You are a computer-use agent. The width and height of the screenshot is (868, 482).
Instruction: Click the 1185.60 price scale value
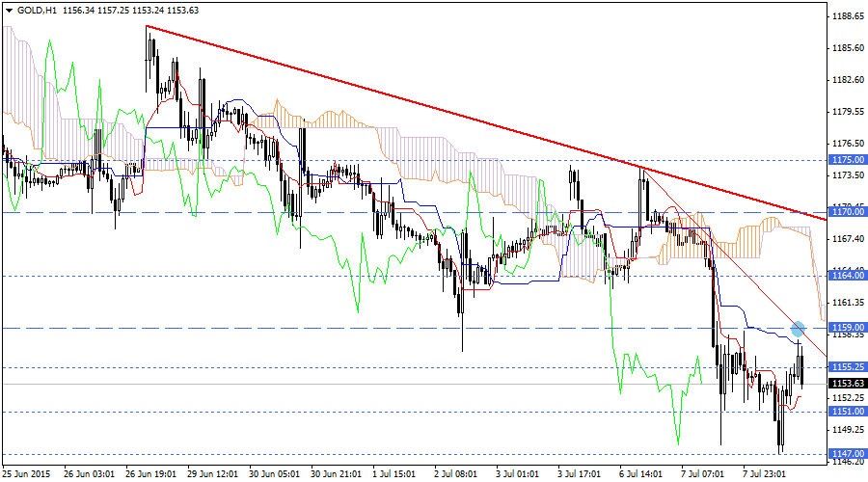click(x=848, y=48)
